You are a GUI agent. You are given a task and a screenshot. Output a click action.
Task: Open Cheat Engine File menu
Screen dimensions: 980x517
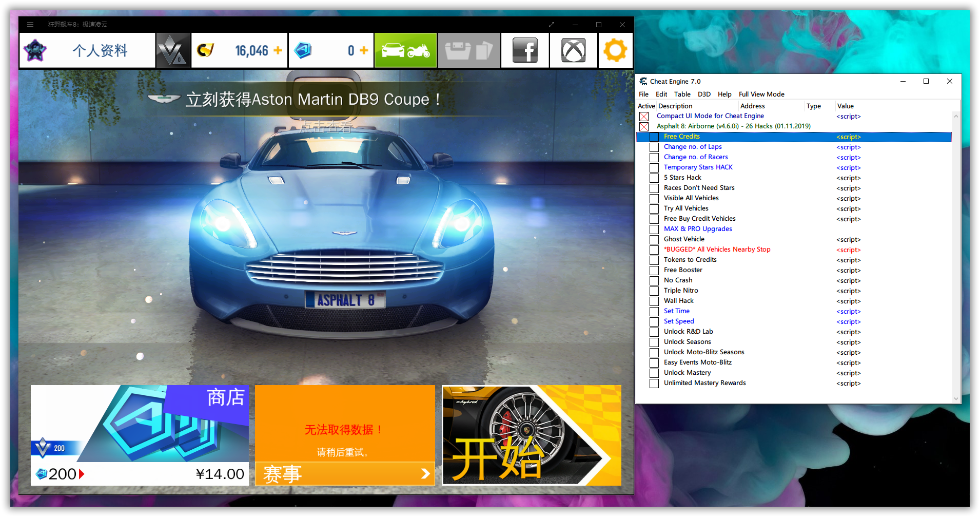(x=643, y=94)
